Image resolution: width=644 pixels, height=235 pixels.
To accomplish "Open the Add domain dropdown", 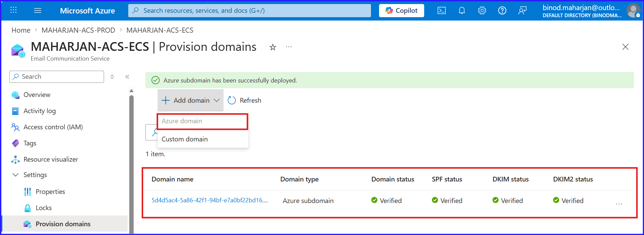I will coord(191,100).
